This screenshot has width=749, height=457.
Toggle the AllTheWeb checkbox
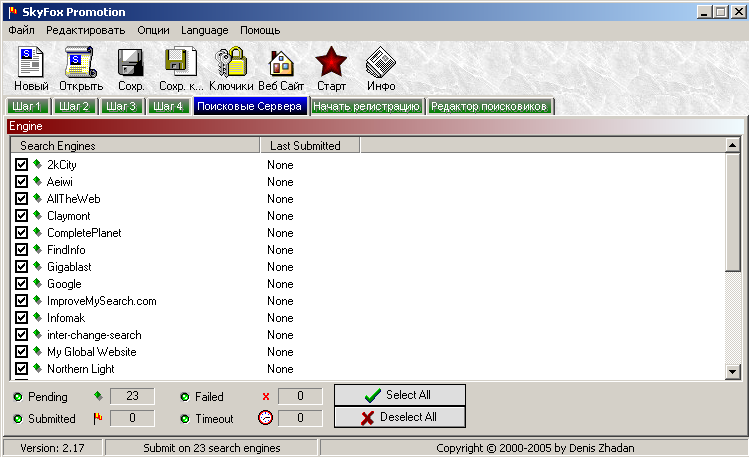click(x=21, y=198)
